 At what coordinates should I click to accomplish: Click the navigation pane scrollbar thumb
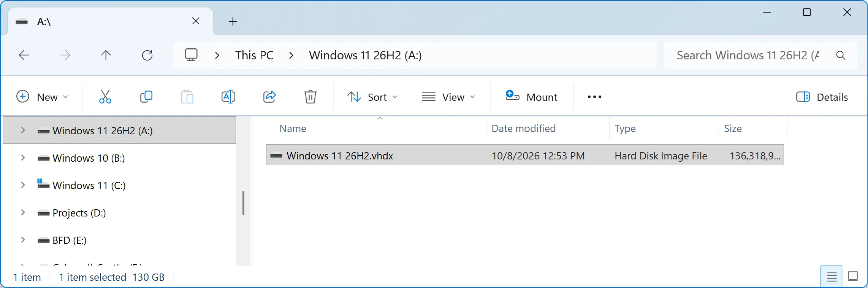[243, 203]
